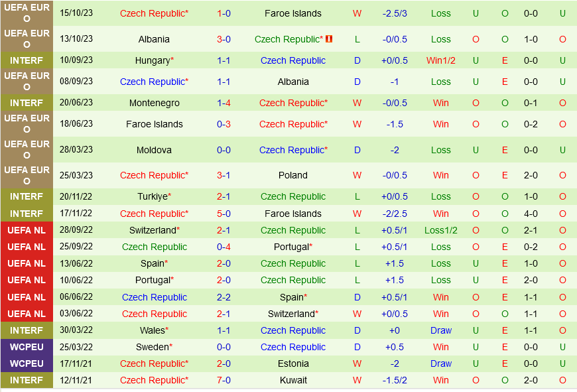Open the Wales team link

152,330
